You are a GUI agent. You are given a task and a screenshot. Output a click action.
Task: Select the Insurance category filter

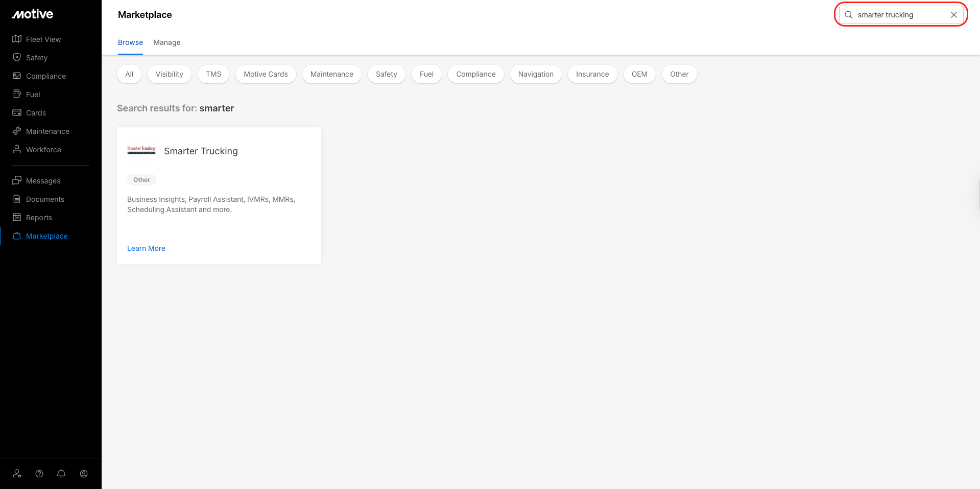592,74
